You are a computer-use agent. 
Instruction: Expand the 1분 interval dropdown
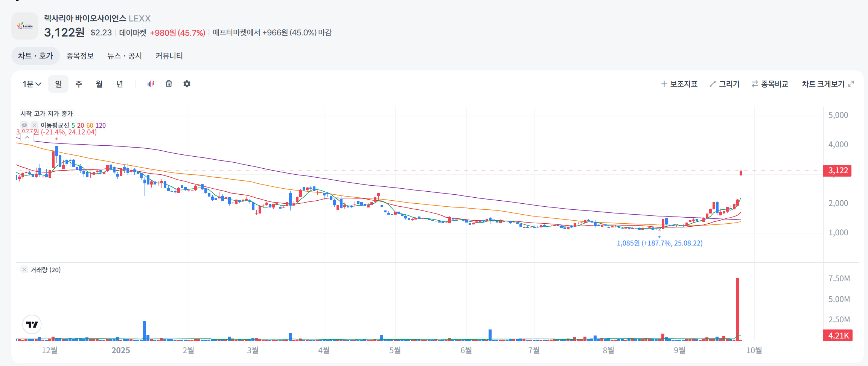[x=32, y=84]
